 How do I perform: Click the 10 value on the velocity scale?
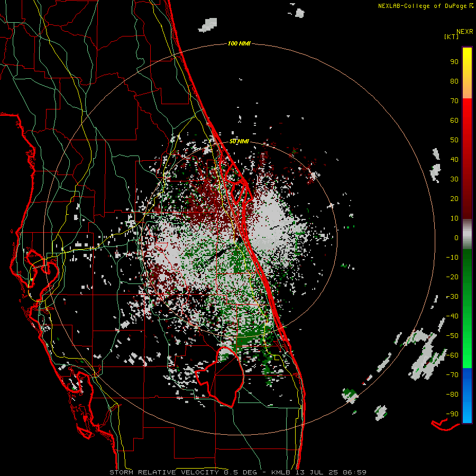point(454,218)
